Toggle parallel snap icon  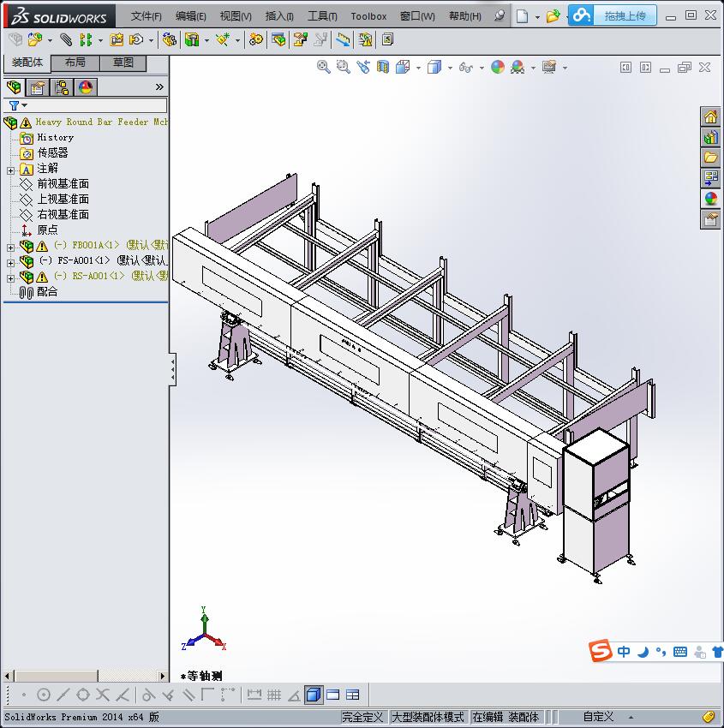point(188,695)
